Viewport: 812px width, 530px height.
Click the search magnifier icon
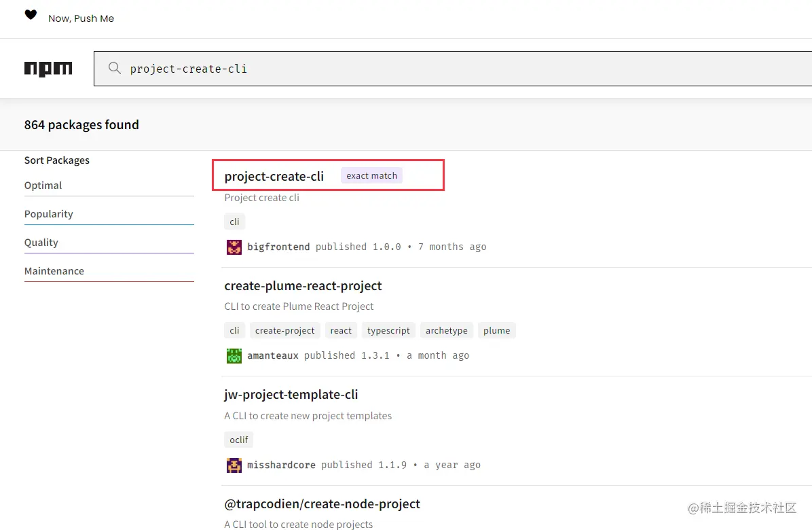click(115, 68)
